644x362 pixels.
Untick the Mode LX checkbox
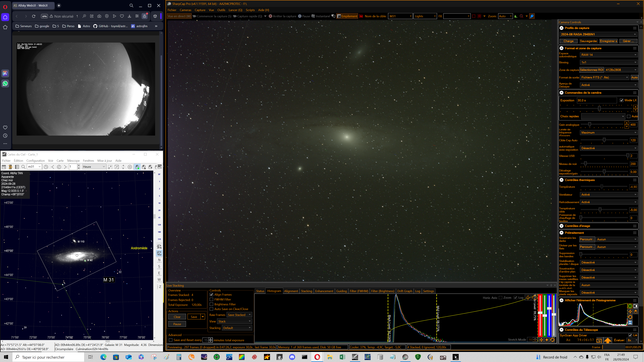click(x=622, y=100)
